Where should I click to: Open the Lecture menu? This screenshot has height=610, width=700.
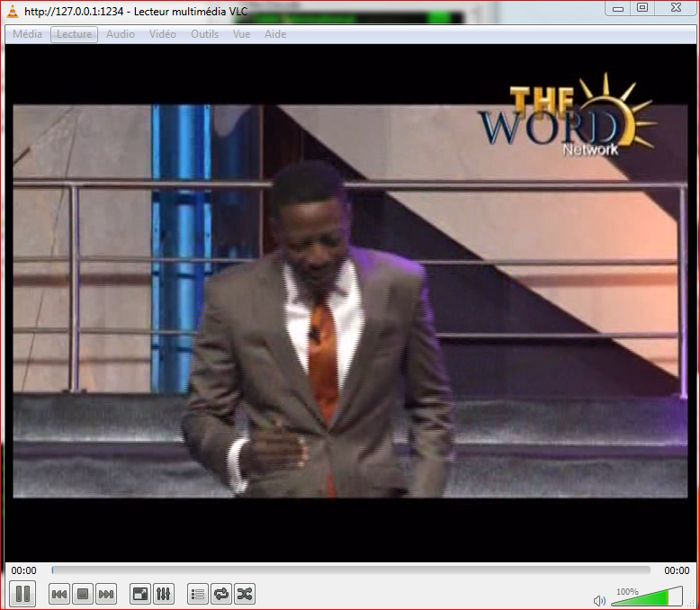(74, 34)
